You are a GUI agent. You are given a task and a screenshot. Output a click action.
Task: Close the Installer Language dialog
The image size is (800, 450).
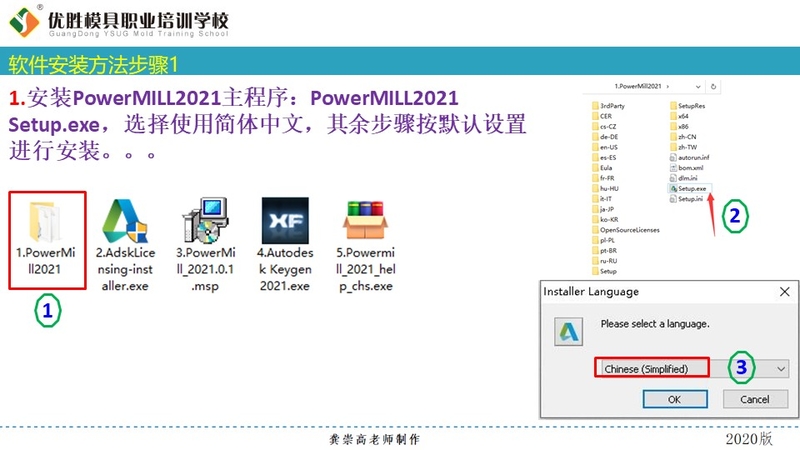pos(779,292)
